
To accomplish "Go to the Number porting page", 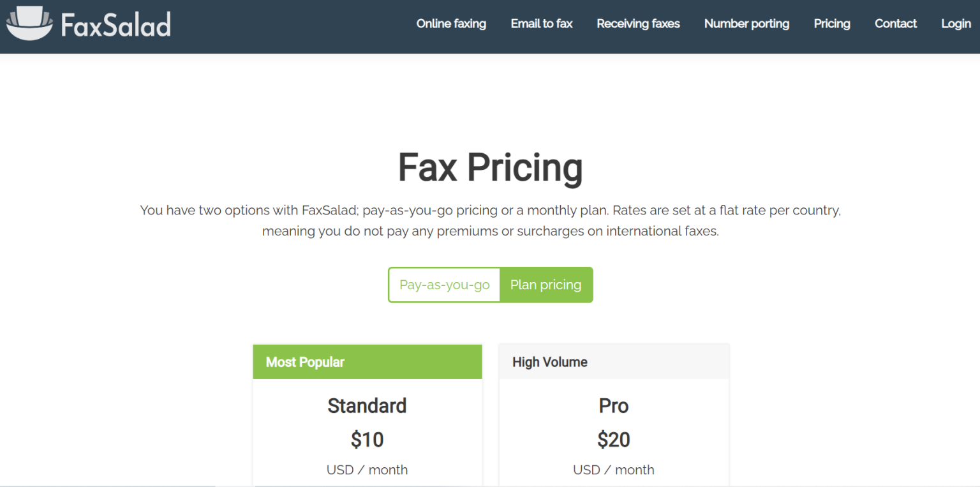I will coord(746,24).
